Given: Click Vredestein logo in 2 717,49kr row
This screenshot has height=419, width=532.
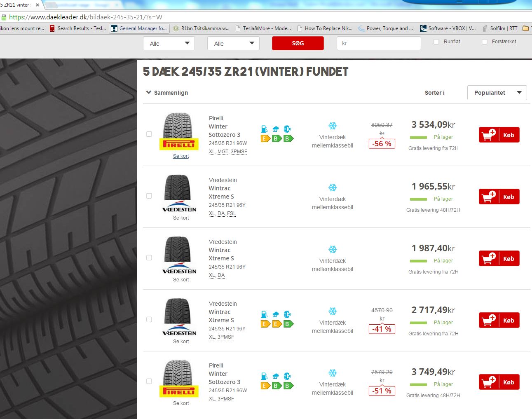Looking at the screenshot, I should tap(179, 329).
